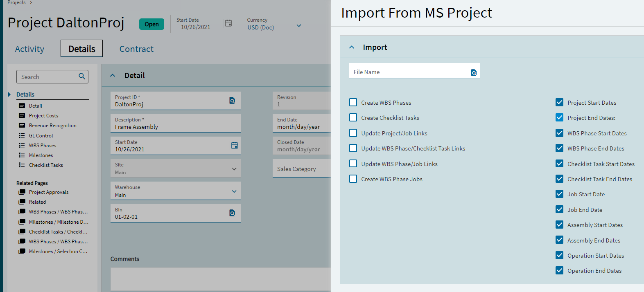Click the Project Approvals related-page icon
Image resolution: width=644 pixels, height=292 pixels.
(22, 192)
